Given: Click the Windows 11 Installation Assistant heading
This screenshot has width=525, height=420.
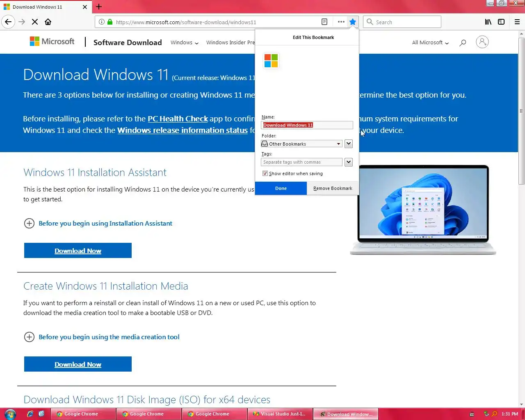Looking at the screenshot, I should [x=95, y=172].
